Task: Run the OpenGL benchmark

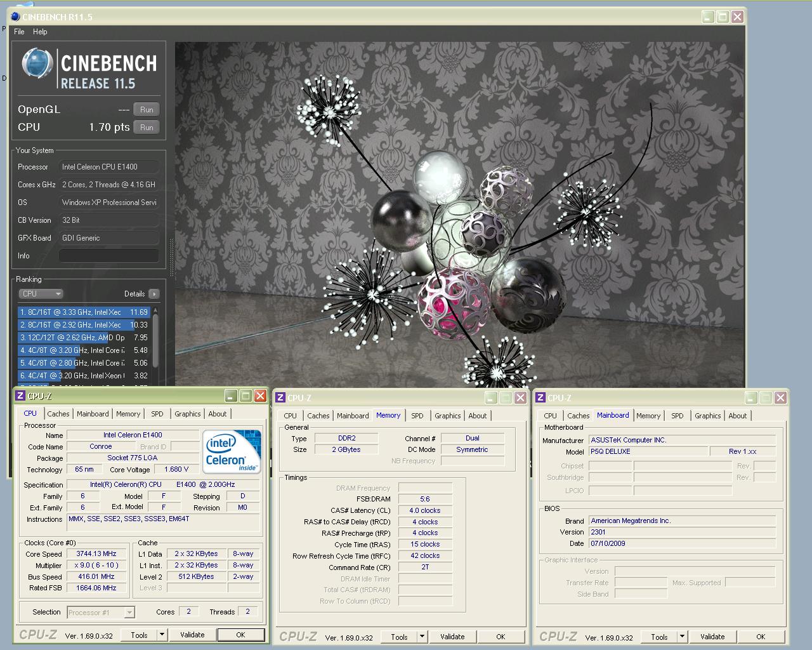Action: pos(147,110)
